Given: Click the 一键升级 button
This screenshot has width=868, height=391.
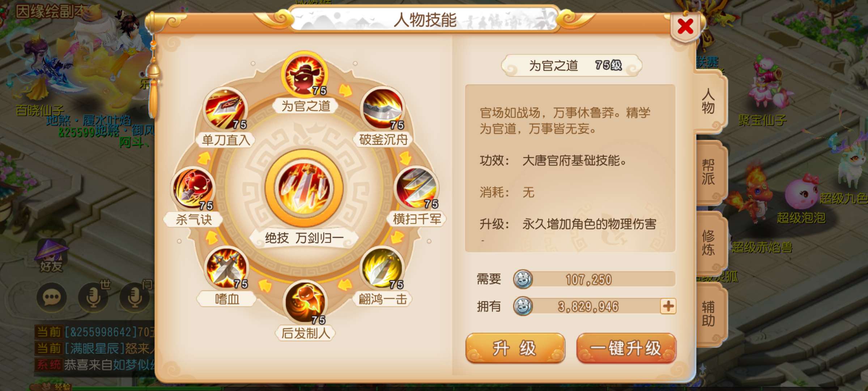Looking at the screenshot, I should click(x=626, y=348).
